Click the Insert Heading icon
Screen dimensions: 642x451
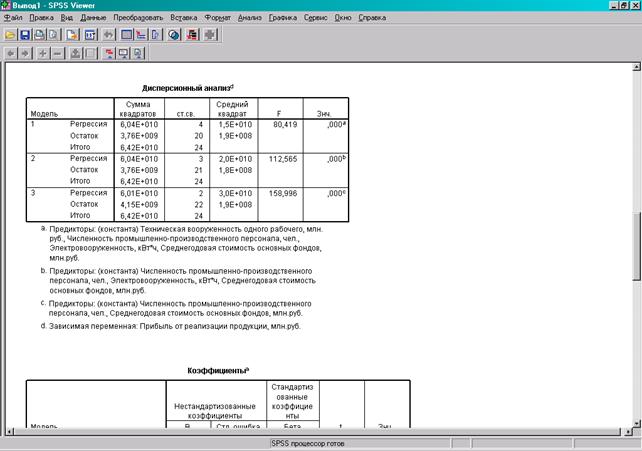pos(109,53)
